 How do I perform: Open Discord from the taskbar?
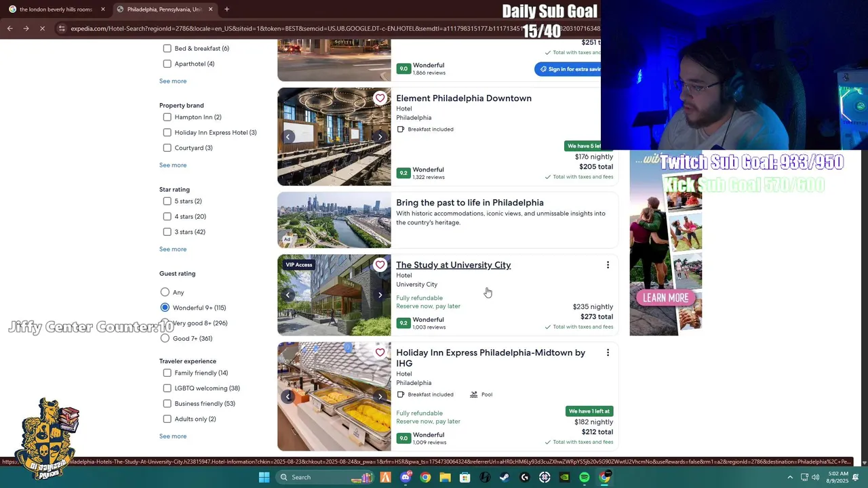(406, 477)
